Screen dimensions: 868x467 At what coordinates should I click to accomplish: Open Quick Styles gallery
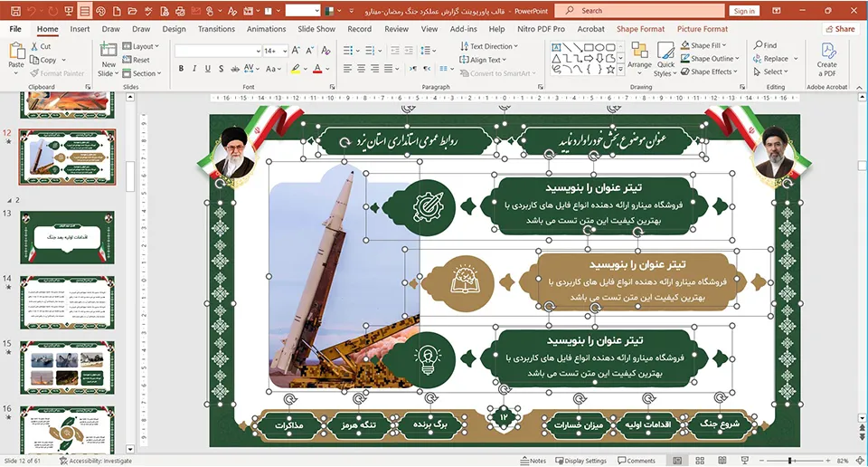pos(665,59)
